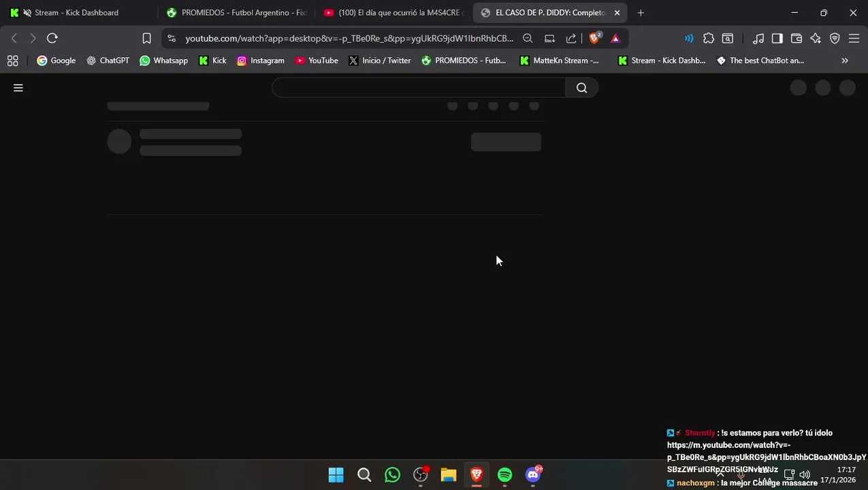The width and height of the screenshot is (868, 490).
Task: Close the EL CASO DE P. DIDDY tab
Action: point(617,13)
